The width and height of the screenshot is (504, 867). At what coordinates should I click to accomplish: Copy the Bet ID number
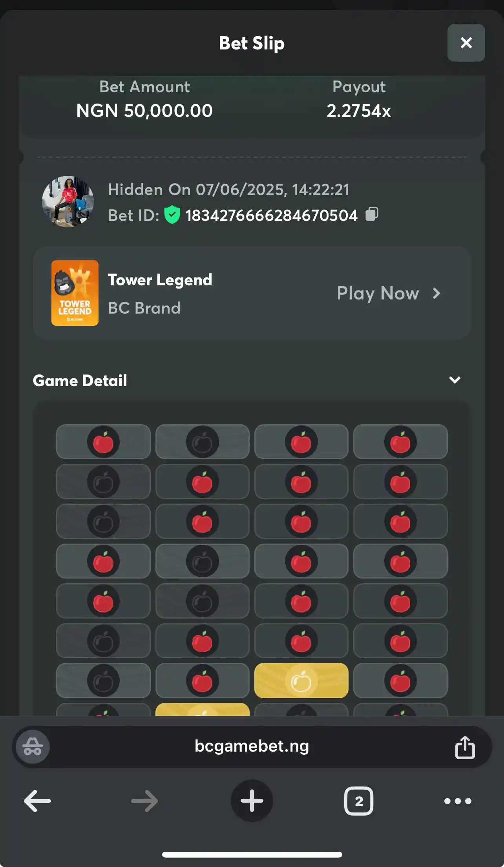[x=372, y=214]
